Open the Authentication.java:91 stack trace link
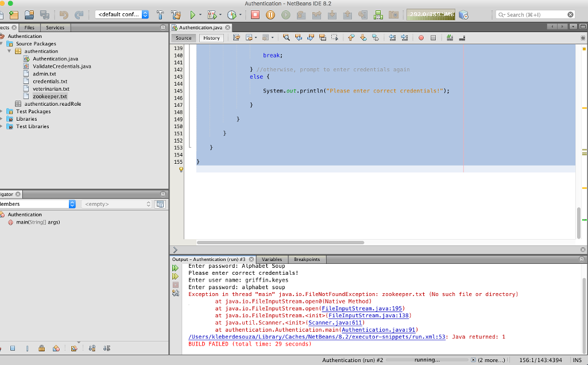The image size is (588, 365). [379, 330]
